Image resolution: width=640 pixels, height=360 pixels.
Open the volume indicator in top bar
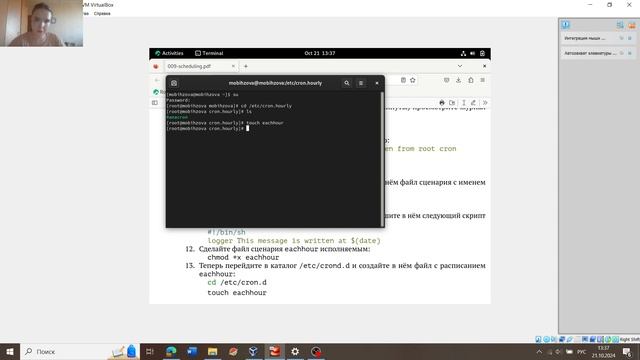pos(473,53)
